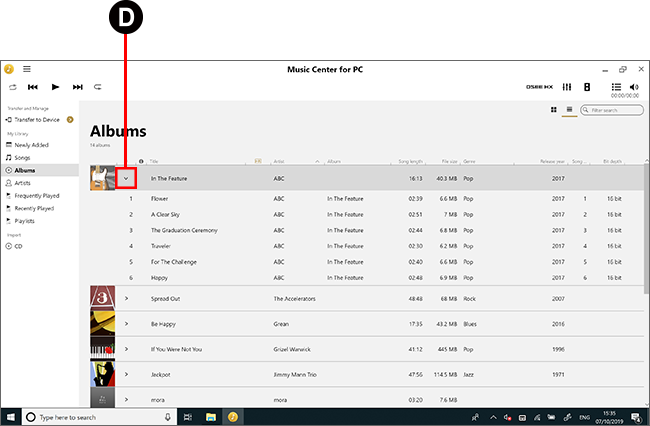Skip to the next track
The image size is (650, 426).
[77, 88]
